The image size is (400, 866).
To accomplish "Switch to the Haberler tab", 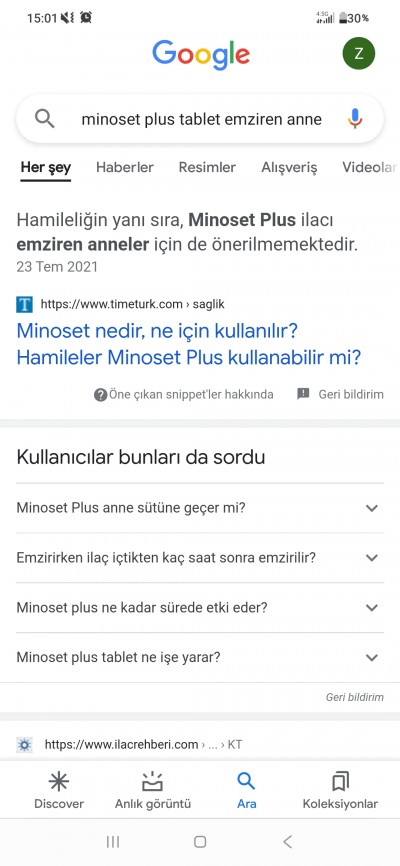I will point(125,167).
